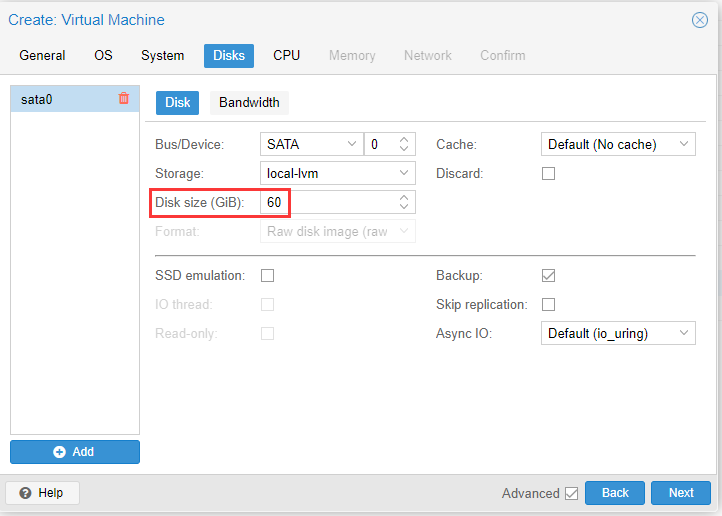The image size is (722, 516).
Task: Toggle SSD emulation checkbox
Action: (267, 275)
